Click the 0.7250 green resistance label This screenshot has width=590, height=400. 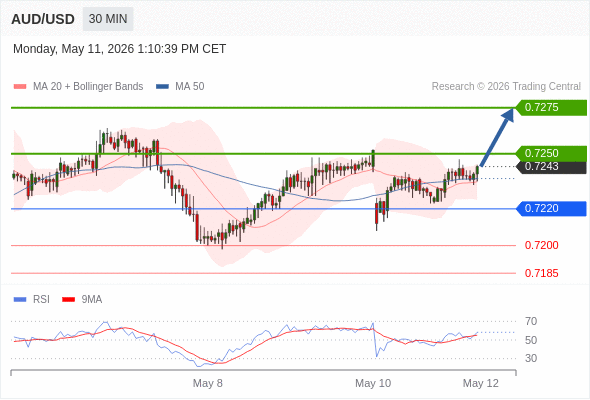pyautogui.click(x=551, y=153)
